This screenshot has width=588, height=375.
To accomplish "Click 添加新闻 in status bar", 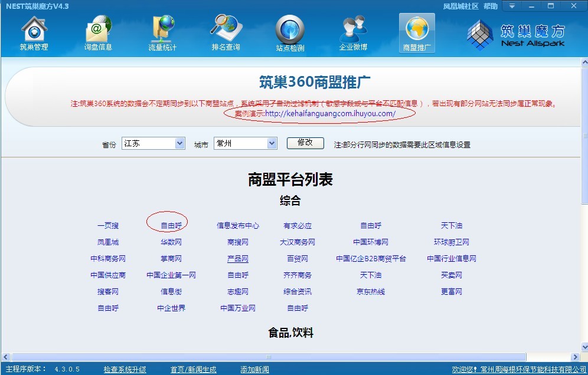I will coord(254,369).
